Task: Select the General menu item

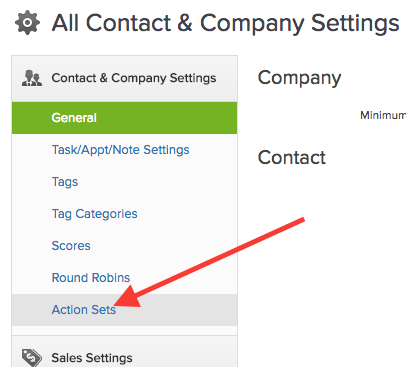Action: tap(74, 118)
